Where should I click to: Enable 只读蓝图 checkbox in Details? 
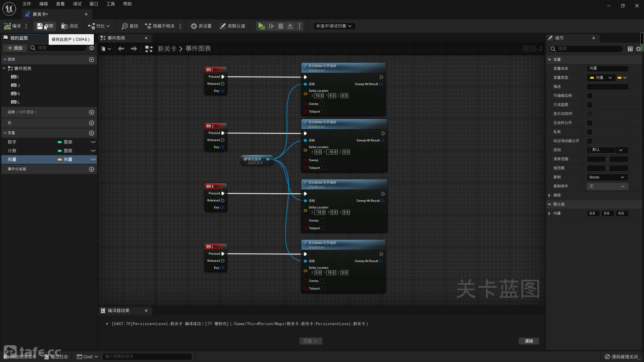point(590,105)
